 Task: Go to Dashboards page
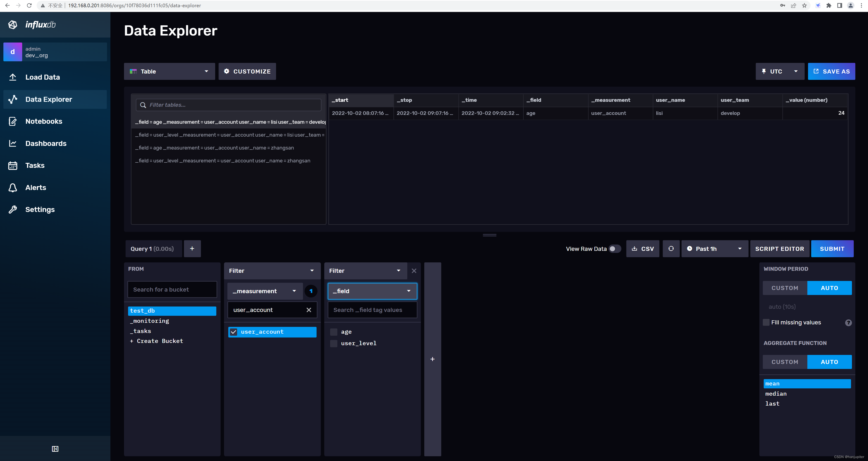[x=46, y=143]
